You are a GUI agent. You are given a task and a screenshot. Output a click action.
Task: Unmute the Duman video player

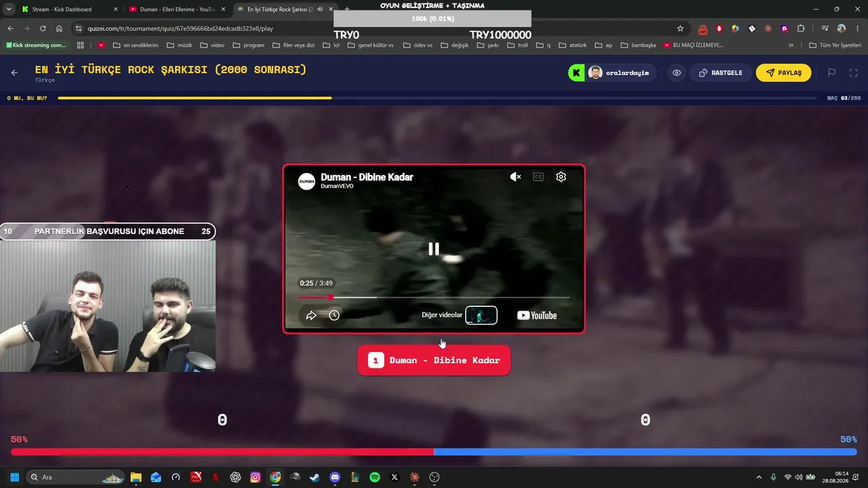(515, 177)
